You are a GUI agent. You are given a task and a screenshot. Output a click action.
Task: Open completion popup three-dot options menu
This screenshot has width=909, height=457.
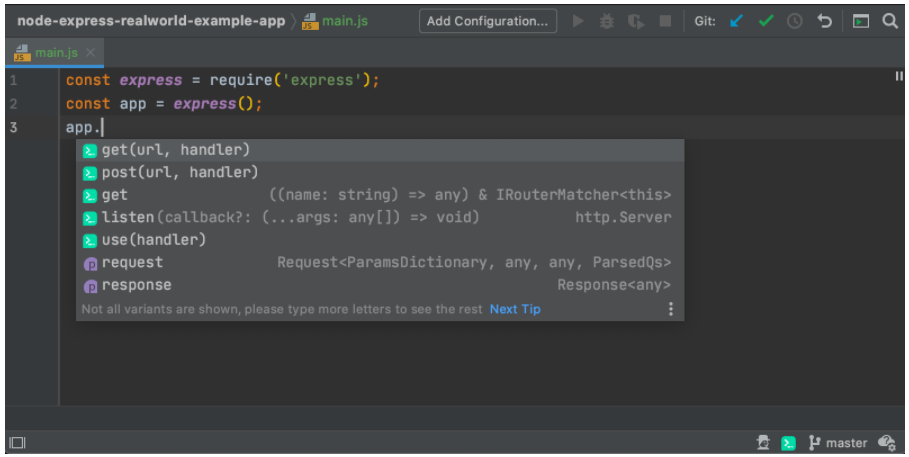click(x=671, y=309)
